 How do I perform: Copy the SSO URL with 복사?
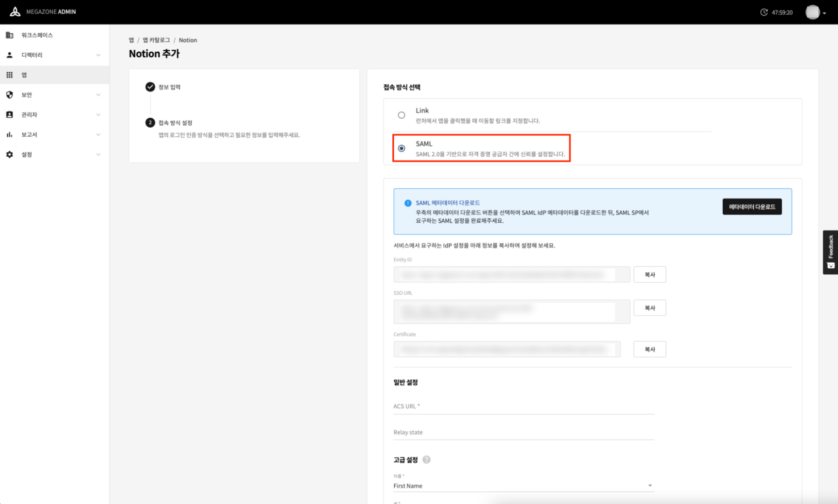click(x=649, y=308)
